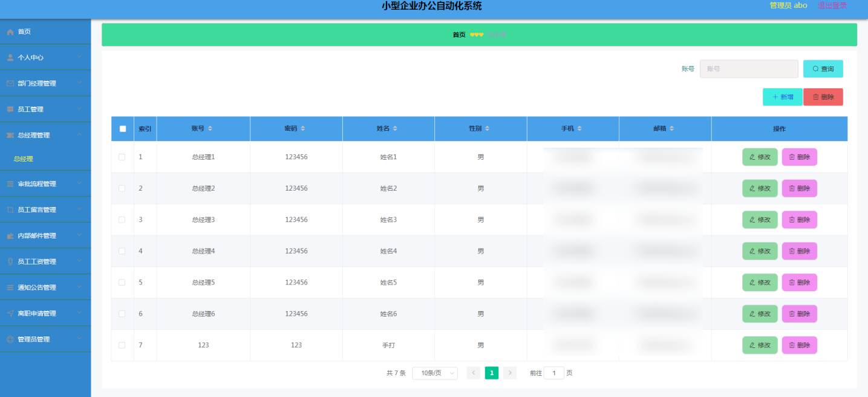Viewport: 868px width, 397px height.
Task: Click 删除 for the 手打 row
Action: tap(800, 345)
